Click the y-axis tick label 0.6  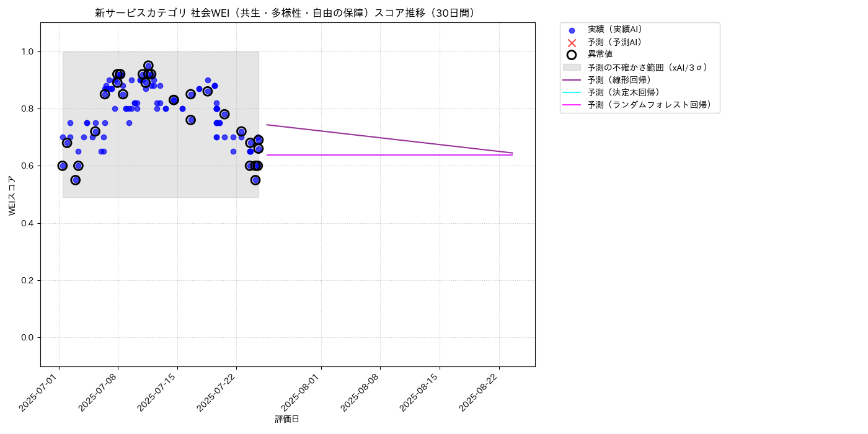(x=29, y=166)
